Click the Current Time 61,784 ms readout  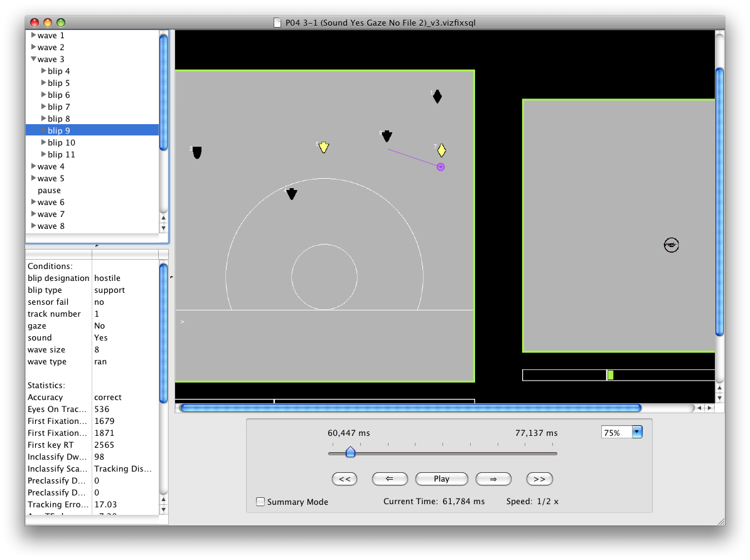434,501
